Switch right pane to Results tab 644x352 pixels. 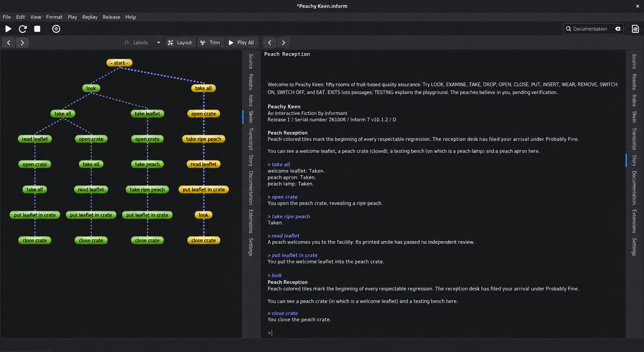(634, 82)
